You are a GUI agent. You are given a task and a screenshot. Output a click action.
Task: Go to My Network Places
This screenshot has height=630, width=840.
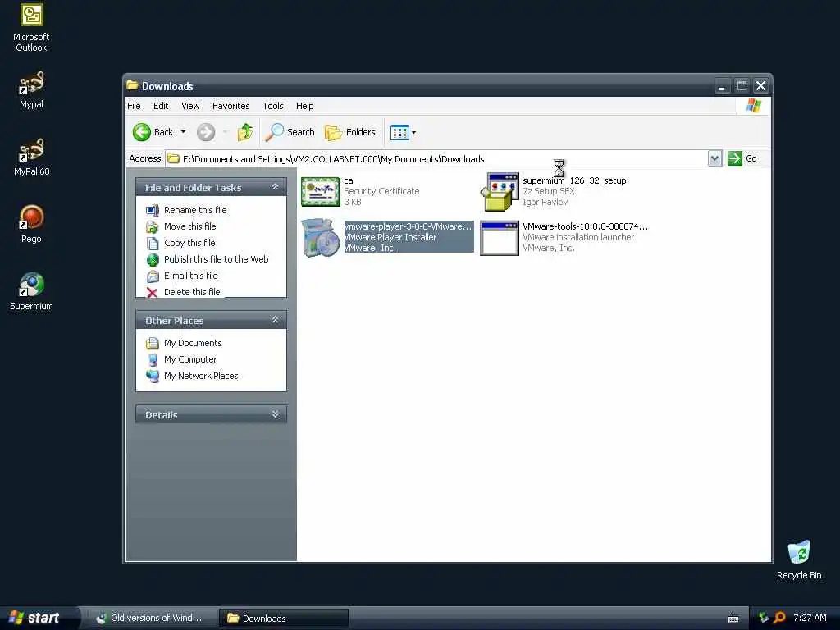[x=201, y=376]
